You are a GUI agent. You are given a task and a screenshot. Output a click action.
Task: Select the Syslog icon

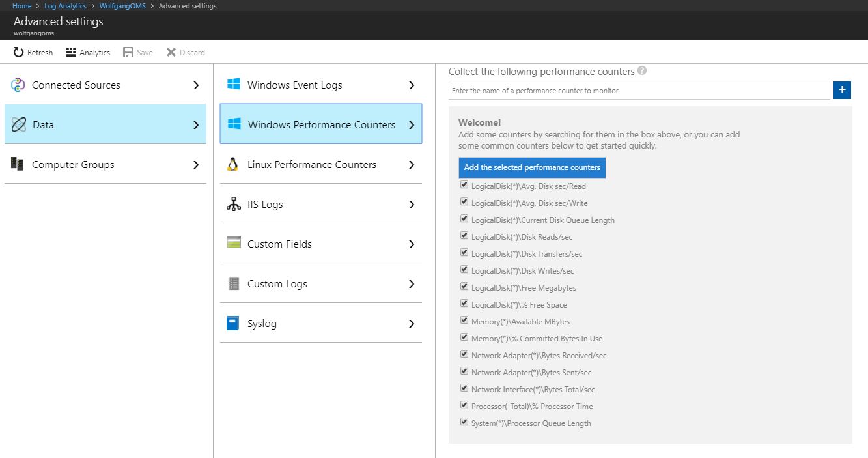point(234,323)
